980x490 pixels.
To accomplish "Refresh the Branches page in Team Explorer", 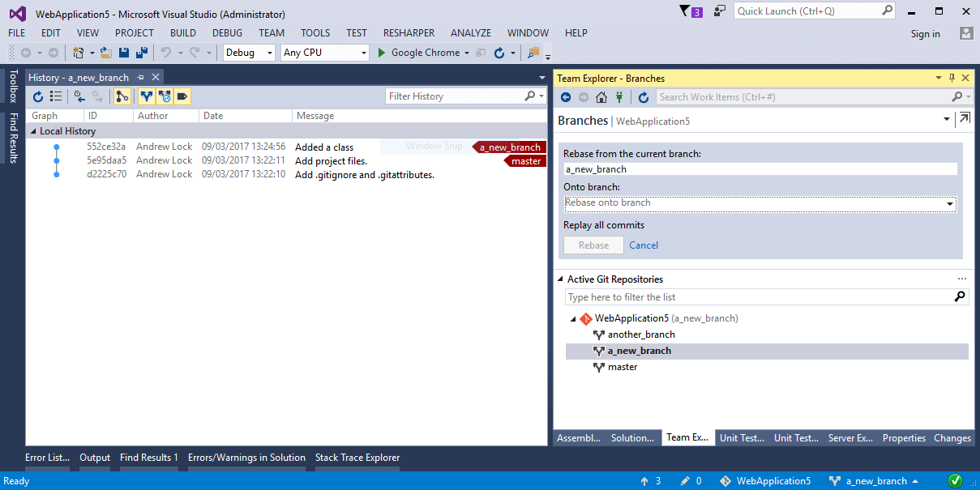I will tap(643, 96).
